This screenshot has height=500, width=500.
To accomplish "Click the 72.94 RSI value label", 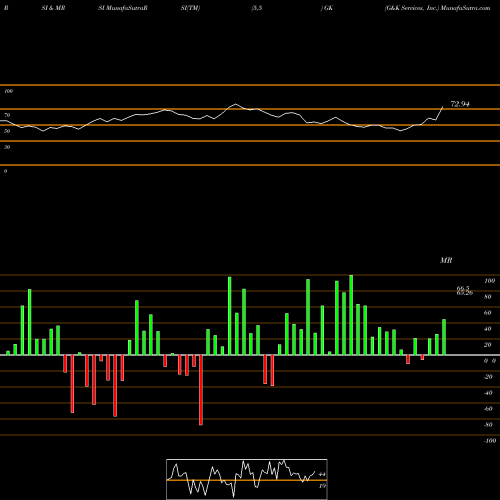I will [460, 104].
